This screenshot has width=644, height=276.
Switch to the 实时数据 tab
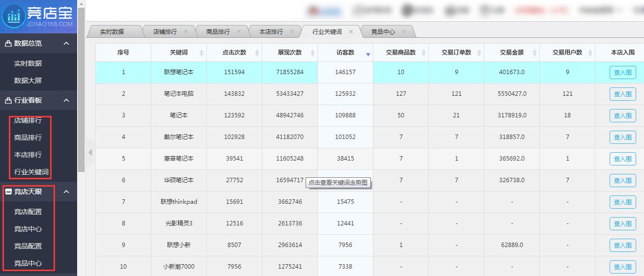112,31
